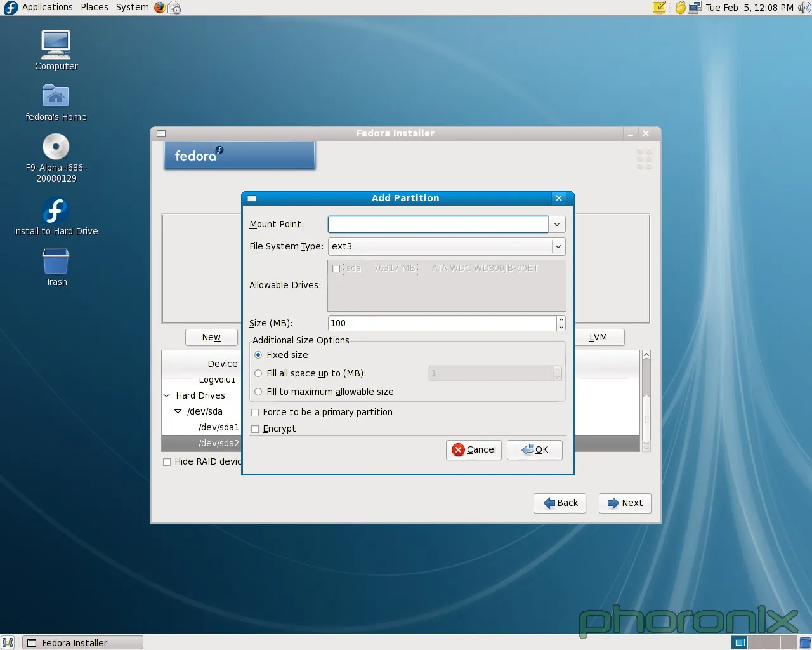Click the Cancel button
The width and height of the screenshot is (812, 650).
tap(474, 449)
